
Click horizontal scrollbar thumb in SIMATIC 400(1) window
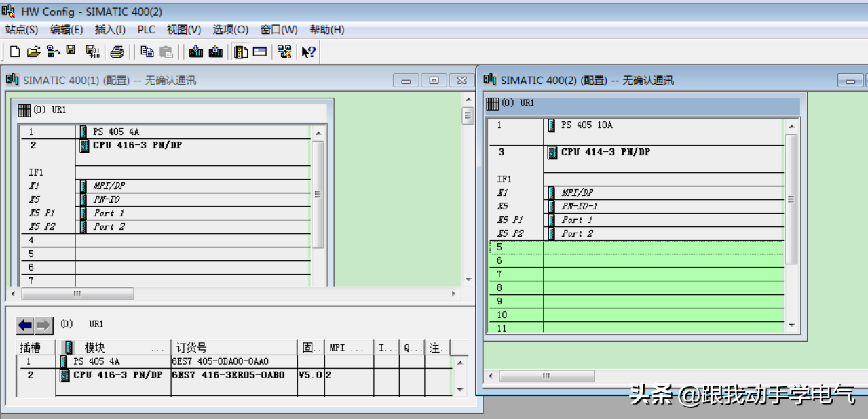tap(77, 294)
